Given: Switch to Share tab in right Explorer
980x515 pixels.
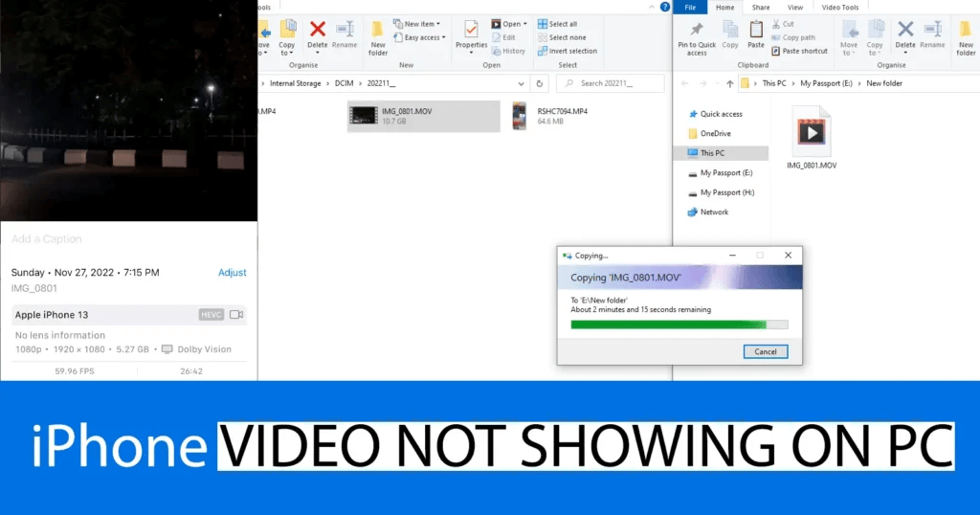Looking at the screenshot, I should (761, 7).
